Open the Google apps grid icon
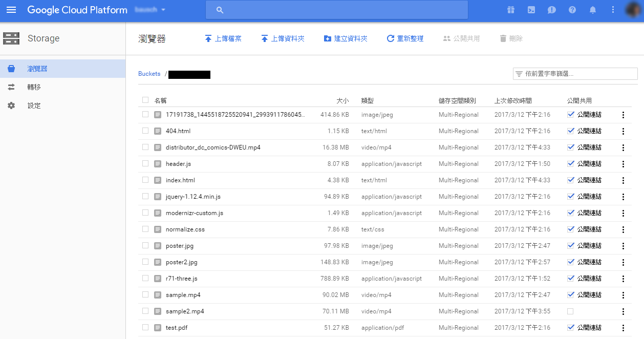This screenshot has width=644, height=339. click(510, 10)
